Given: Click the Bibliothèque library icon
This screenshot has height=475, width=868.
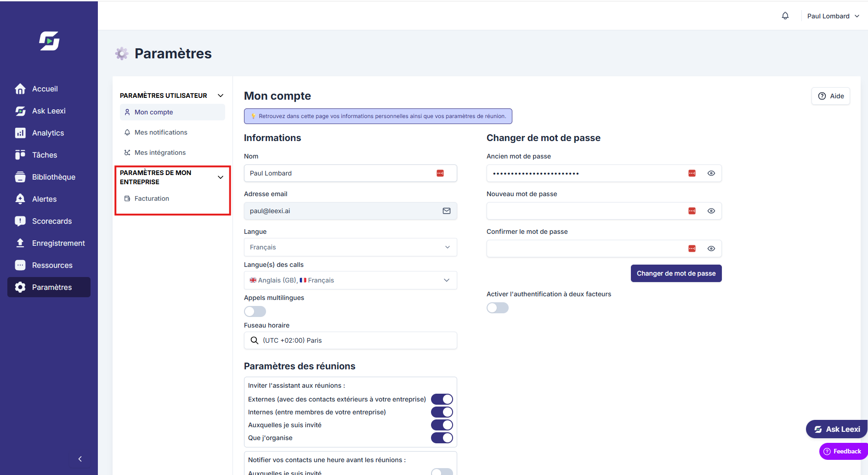Looking at the screenshot, I should pyautogui.click(x=20, y=177).
